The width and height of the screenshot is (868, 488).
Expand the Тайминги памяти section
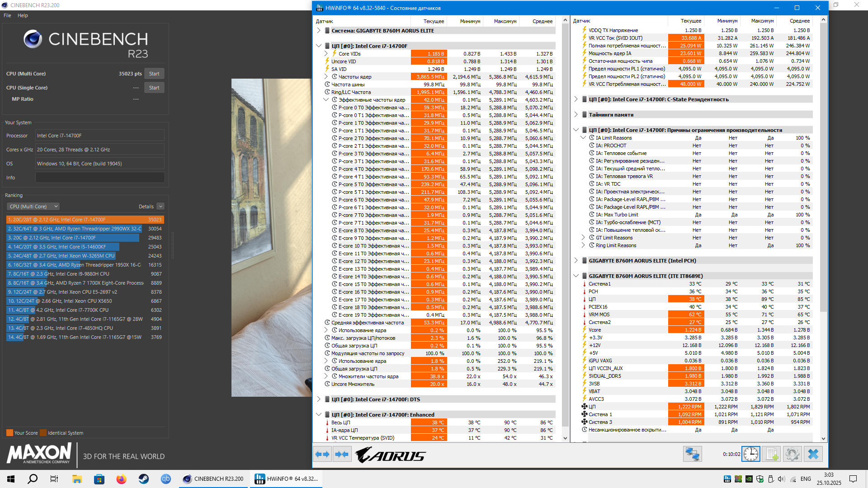tap(576, 115)
